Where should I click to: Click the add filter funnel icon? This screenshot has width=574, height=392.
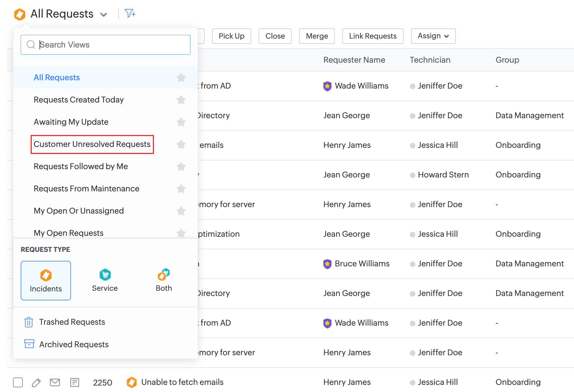[x=130, y=13]
